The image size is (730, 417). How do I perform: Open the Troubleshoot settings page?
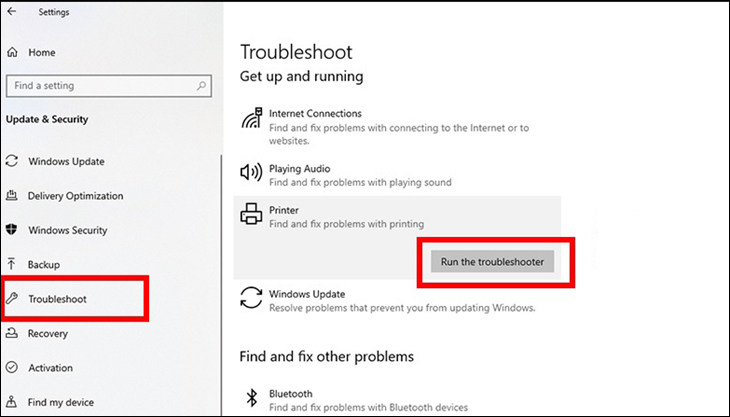click(x=57, y=299)
